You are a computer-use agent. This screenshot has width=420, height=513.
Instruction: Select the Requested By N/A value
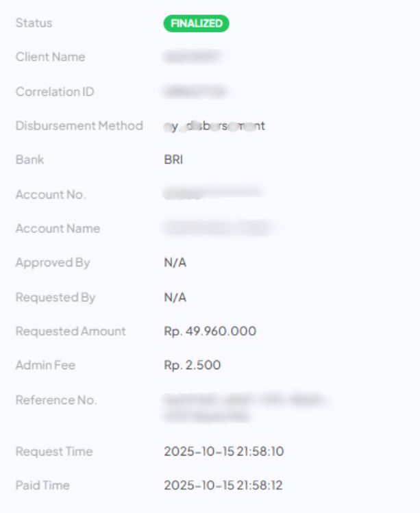coord(175,297)
